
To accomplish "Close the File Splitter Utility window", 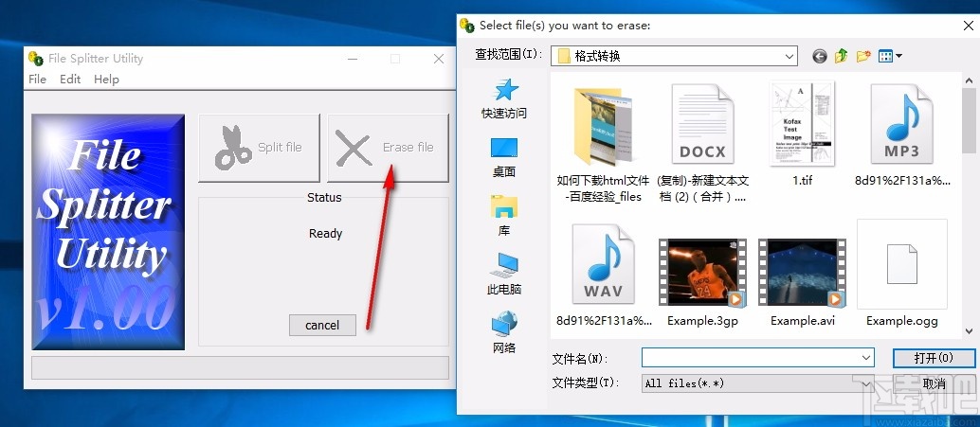I will point(439,59).
